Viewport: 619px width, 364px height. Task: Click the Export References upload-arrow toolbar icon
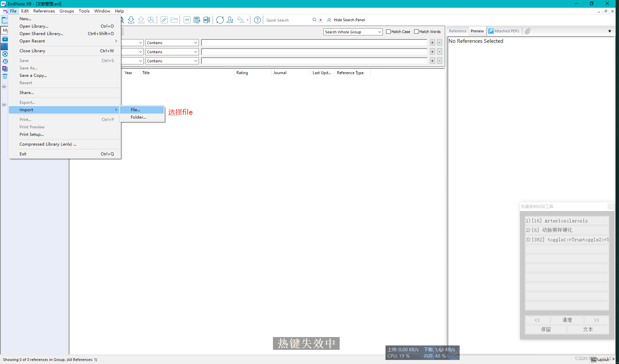point(141,20)
